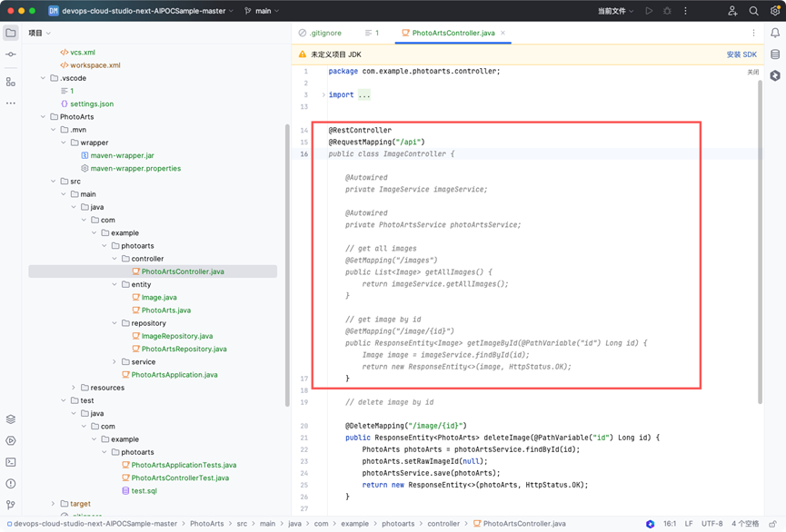Open the Terminal tool window icon
Screen dimensions: 786x532
[x=11, y=462]
